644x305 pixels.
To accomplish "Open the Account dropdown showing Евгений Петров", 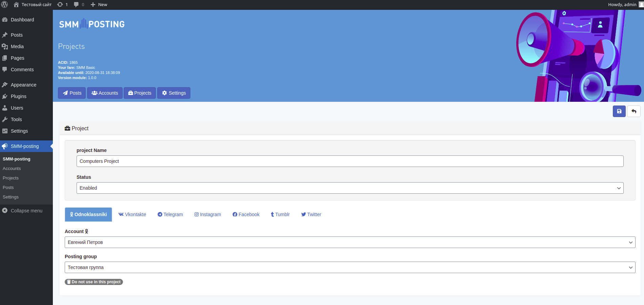I will point(350,242).
